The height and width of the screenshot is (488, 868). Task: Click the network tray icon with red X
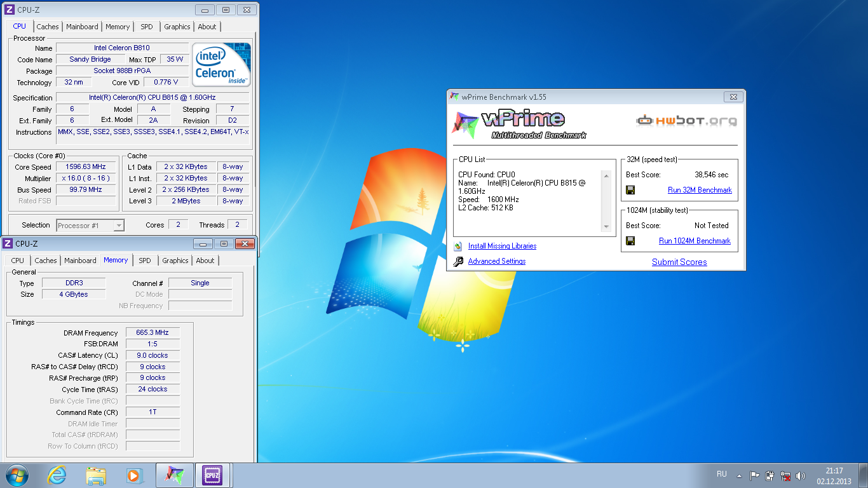(x=785, y=475)
